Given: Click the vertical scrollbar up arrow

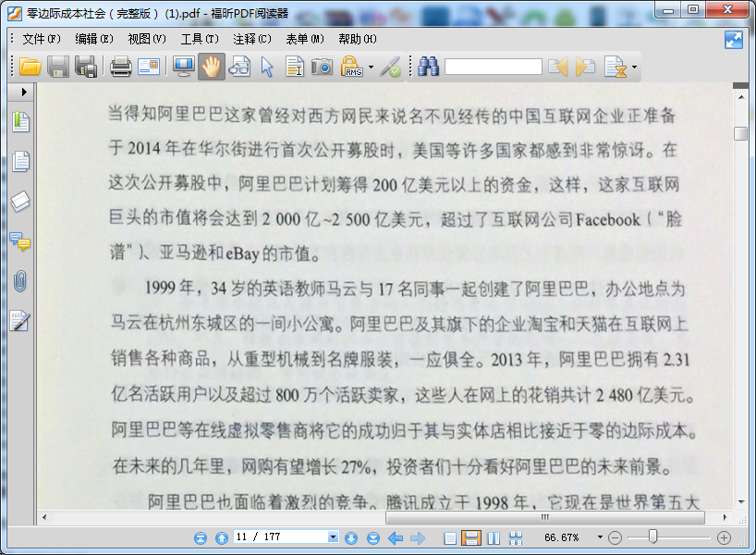Looking at the screenshot, I should (x=740, y=97).
